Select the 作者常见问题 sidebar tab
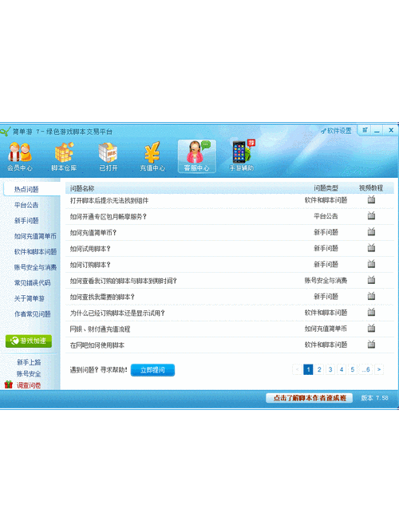This screenshot has height=532, width=399. coord(32,314)
